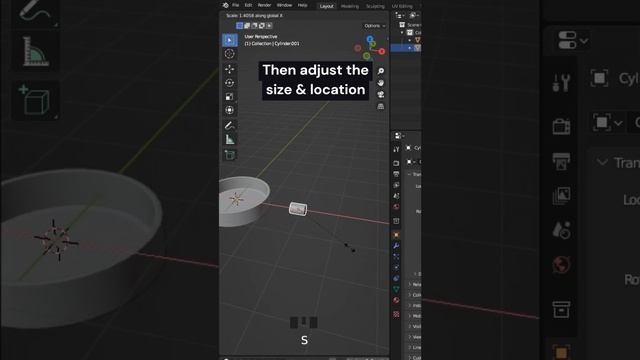The width and height of the screenshot is (640, 360).
Task: Open the Object Data green triangle tab
Action: (x=396, y=289)
